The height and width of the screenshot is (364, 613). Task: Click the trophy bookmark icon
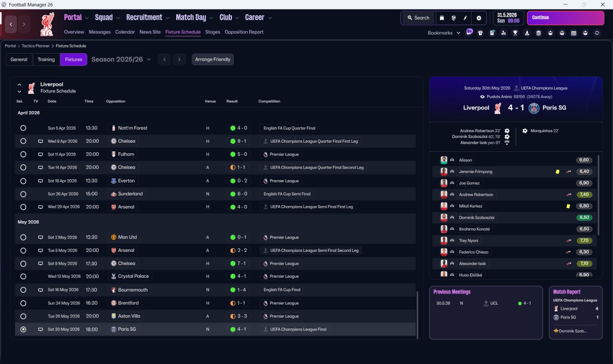pos(515,33)
